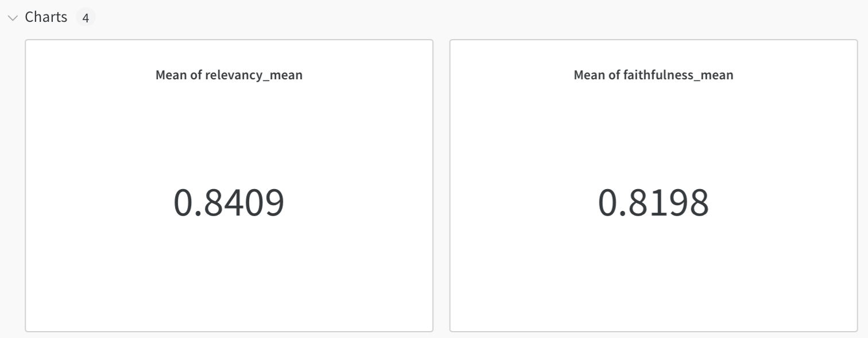Click the gap between the two chart panels
This screenshot has width=868, height=338.
(x=441, y=185)
